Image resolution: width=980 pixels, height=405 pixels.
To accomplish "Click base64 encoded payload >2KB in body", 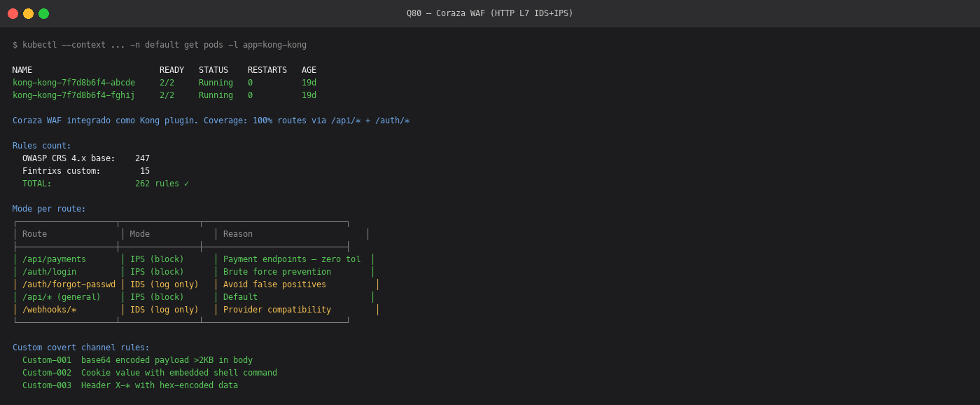I will (x=167, y=360).
